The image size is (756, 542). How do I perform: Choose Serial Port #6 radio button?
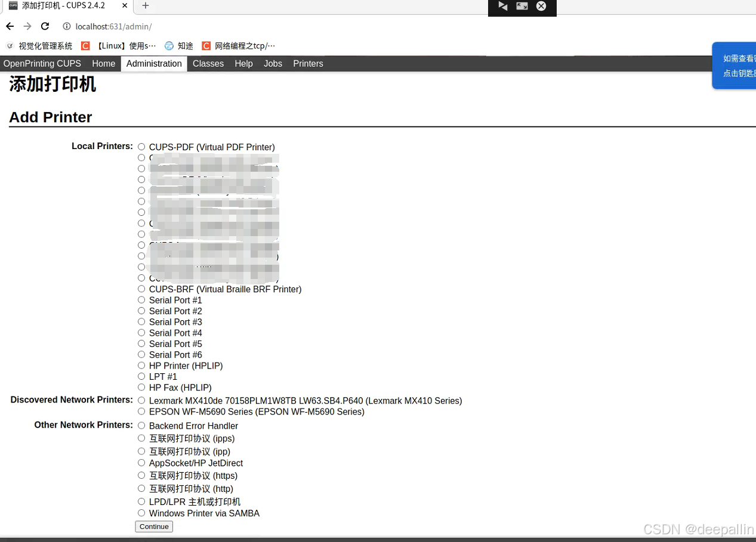[x=141, y=354]
